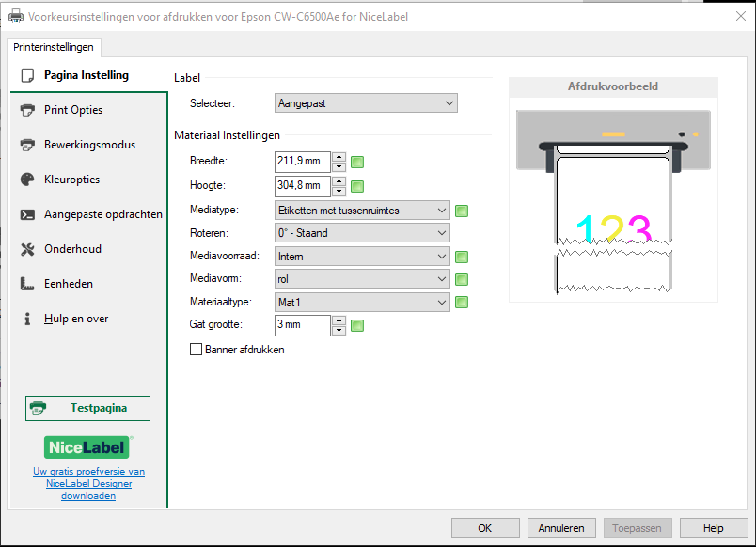Enable the Banner afdrukken checkbox
This screenshot has width=756, height=547.
click(x=196, y=350)
